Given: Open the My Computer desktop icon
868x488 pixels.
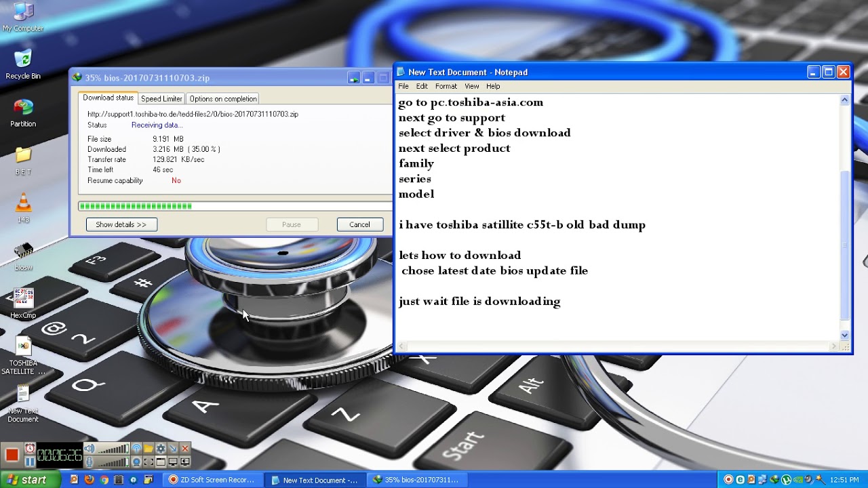Looking at the screenshot, I should 23,17.
